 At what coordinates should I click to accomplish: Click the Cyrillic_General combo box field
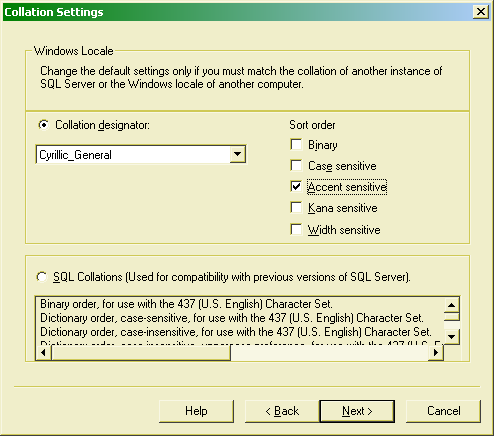click(x=141, y=154)
